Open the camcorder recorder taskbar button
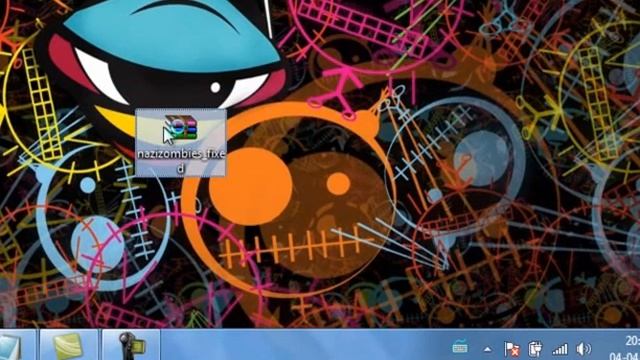Image resolution: width=640 pixels, height=360 pixels. point(131,345)
